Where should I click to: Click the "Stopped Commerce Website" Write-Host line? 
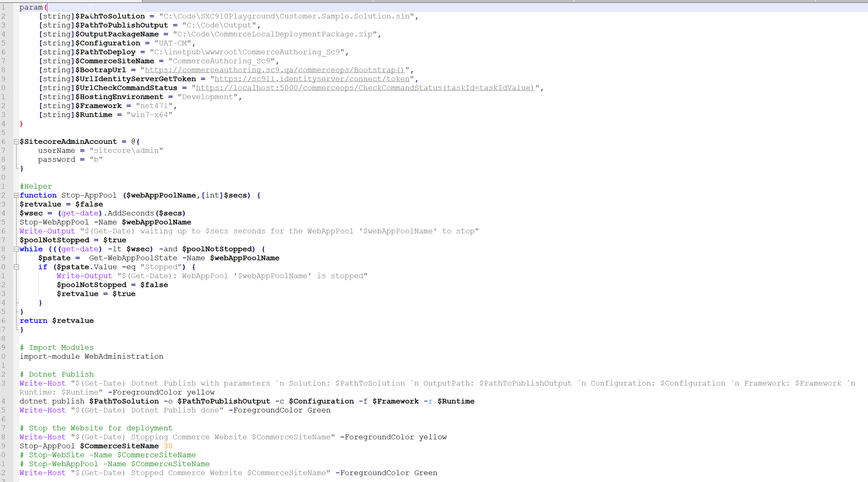229,473
